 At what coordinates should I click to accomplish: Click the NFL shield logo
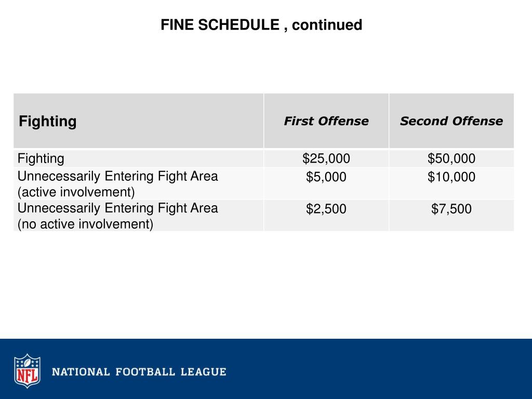click(x=27, y=371)
